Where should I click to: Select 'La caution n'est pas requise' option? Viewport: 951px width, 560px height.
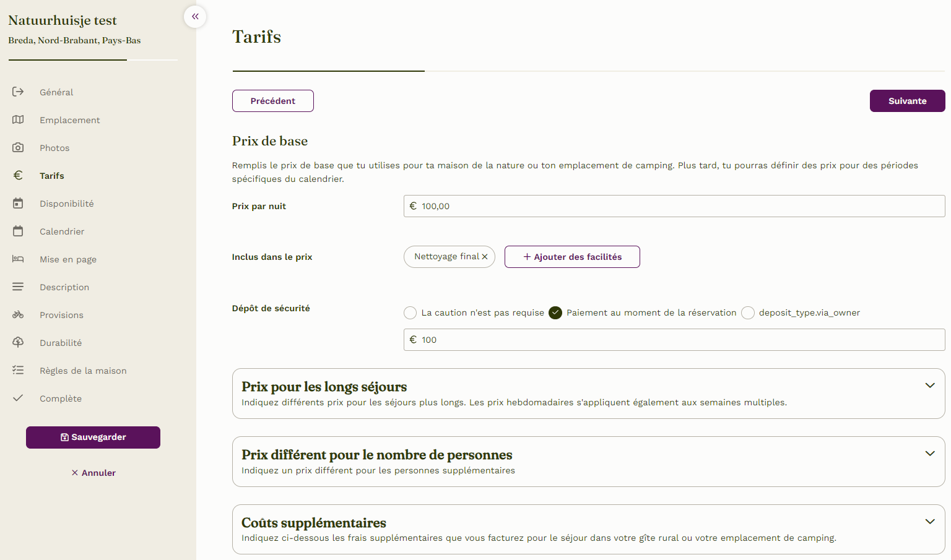click(x=410, y=313)
